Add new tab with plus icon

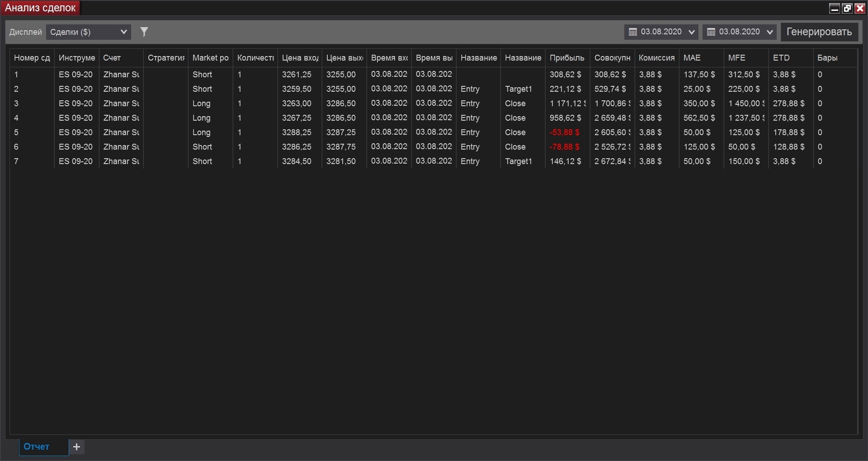[x=77, y=447]
